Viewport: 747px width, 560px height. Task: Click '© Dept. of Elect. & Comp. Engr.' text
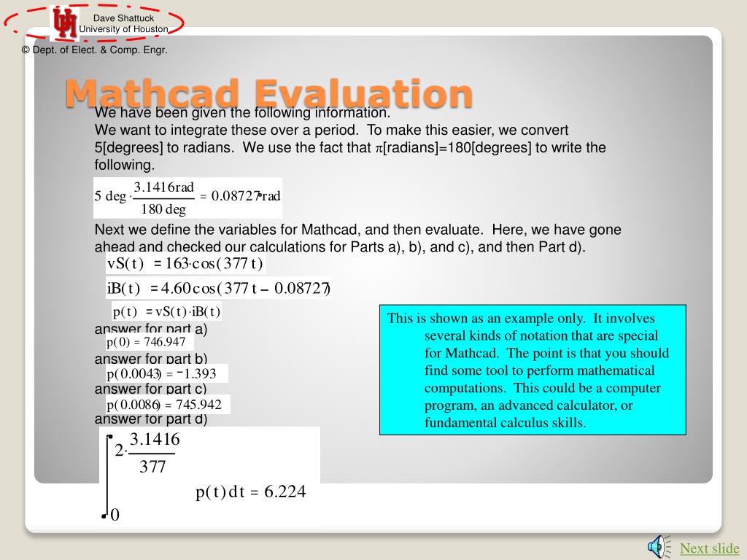click(x=94, y=50)
